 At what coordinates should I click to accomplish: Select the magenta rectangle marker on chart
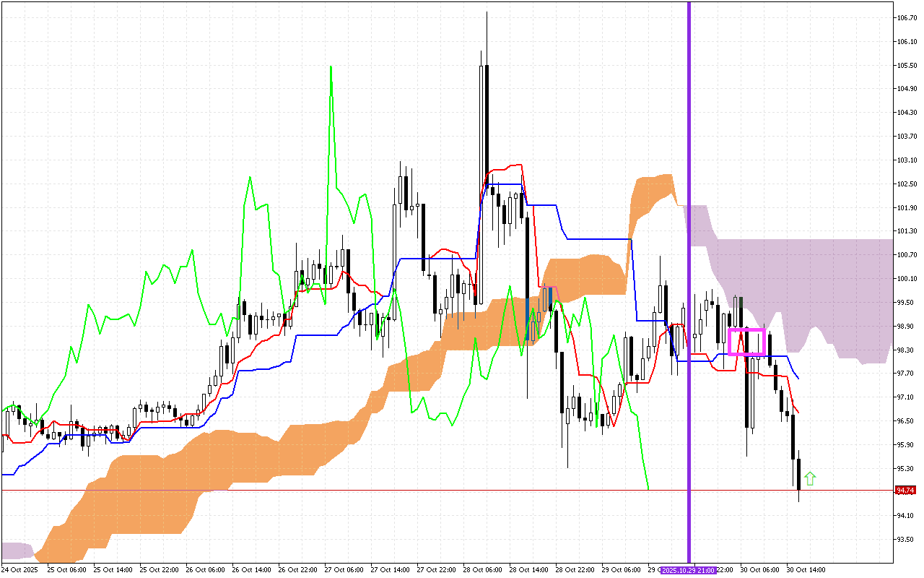pyautogui.click(x=746, y=330)
